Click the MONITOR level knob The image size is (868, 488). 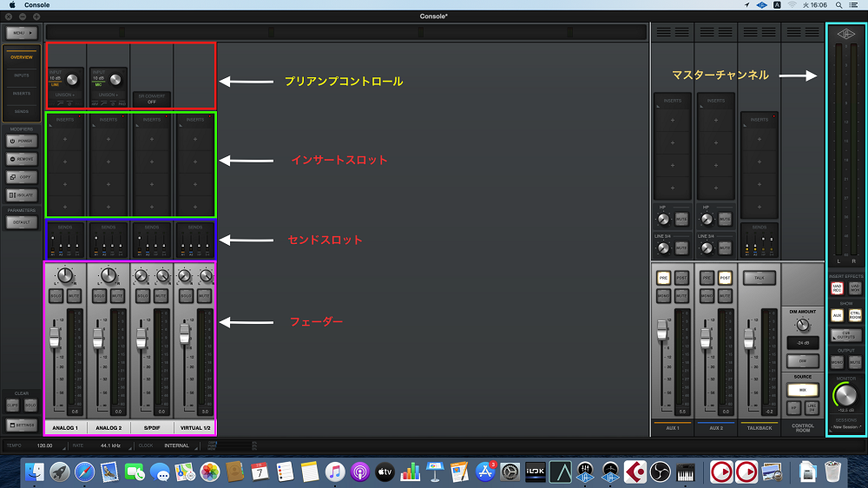coord(845,395)
